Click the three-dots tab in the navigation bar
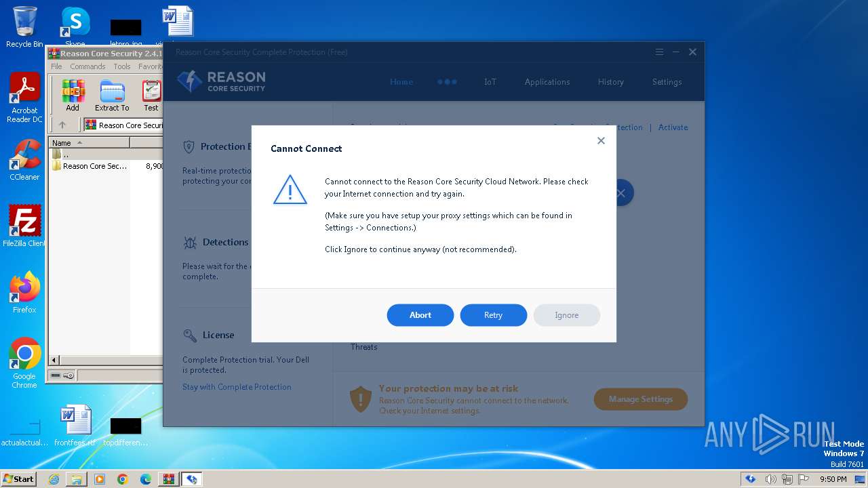 tap(447, 82)
